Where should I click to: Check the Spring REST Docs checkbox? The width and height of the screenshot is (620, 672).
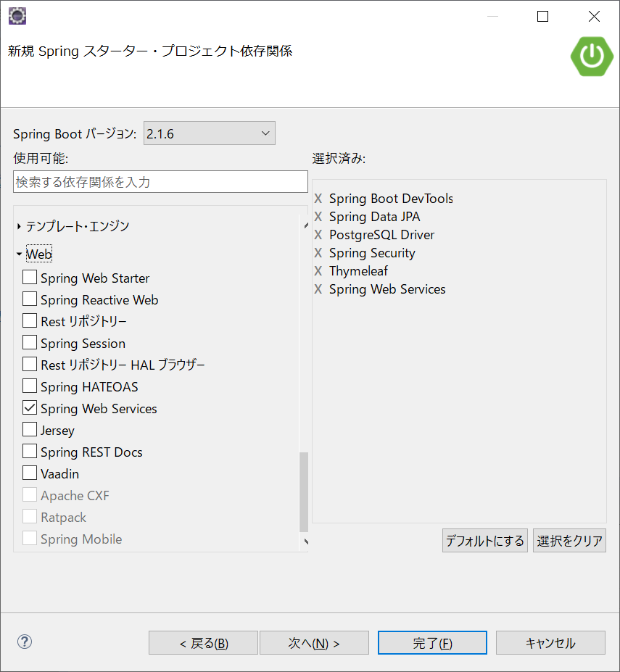click(x=30, y=452)
